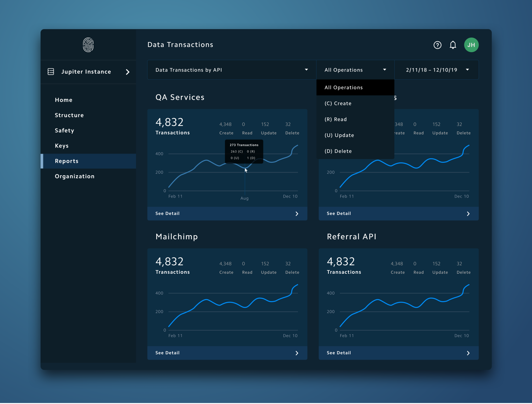Click See Detail under QA Services
Screen dimensions: 532x404
click(x=227, y=214)
